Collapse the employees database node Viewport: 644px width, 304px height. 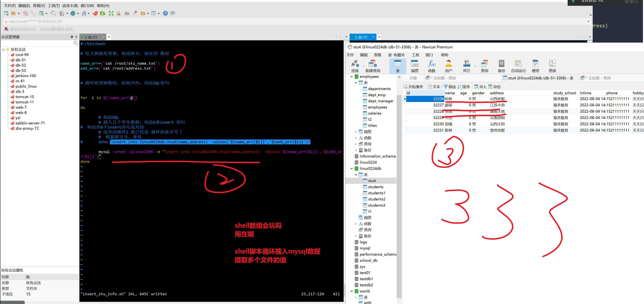(x=352, y=77)
